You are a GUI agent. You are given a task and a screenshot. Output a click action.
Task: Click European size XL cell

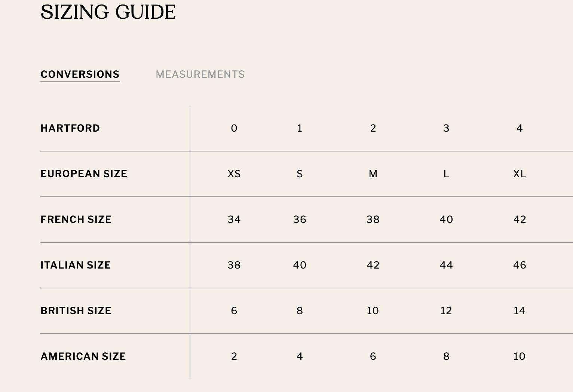520,174
